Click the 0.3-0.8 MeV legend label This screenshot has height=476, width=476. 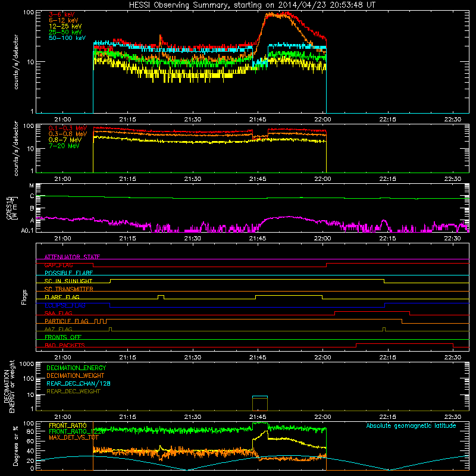(x=67, y=134)
